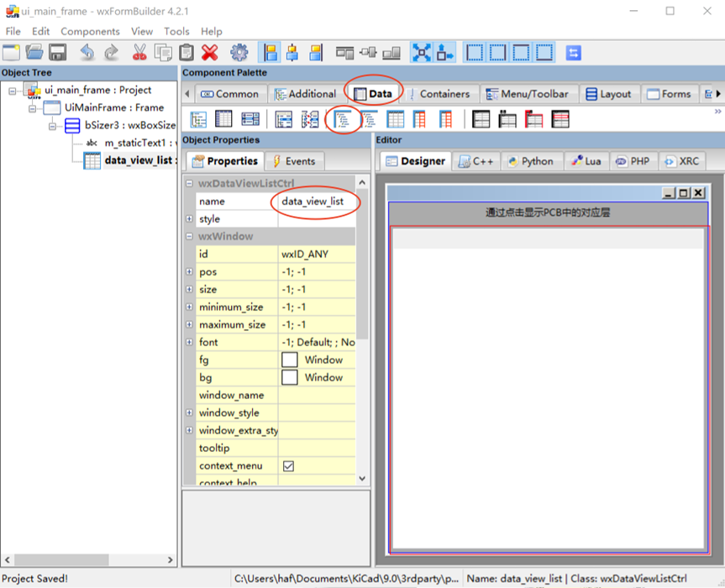Image resolution: width=725 pixels, height=588 pixels.
Task: Align the widget to the top
Action: [x=344, y=53]
